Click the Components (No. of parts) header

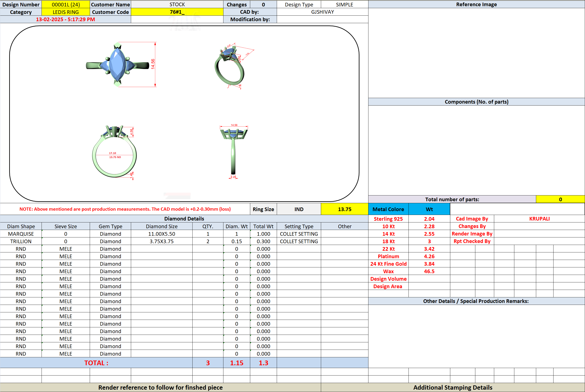point(476,102)
